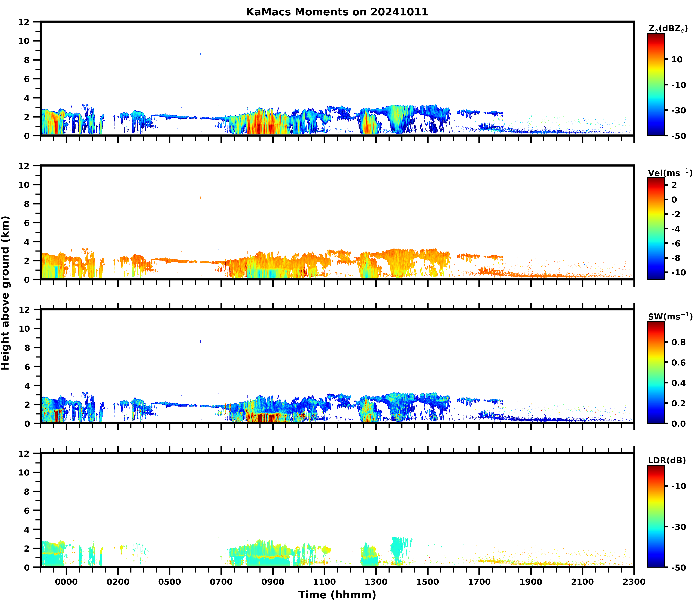
Task: Click the 1300 time tick label
Action: (x=376, y=582)
